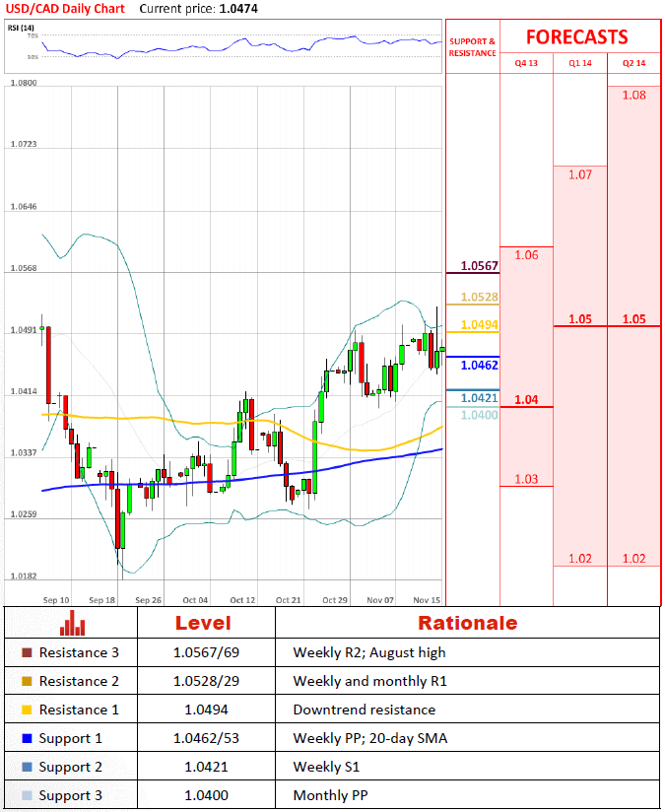Click the 1.0568 price axis label

click(x=24, y=268)
